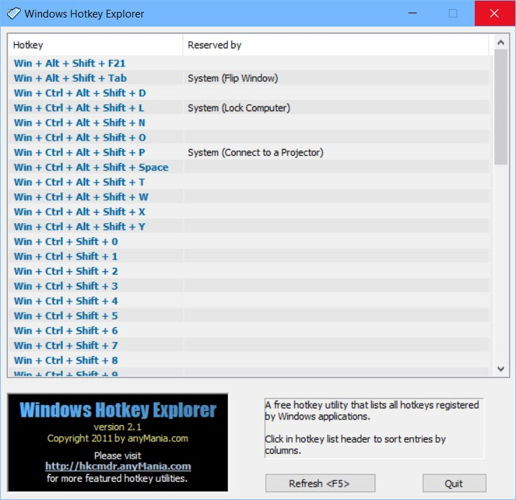
Task: Select Win + Ctrl + Alt + Shift + P
Action: coord(248,152)
